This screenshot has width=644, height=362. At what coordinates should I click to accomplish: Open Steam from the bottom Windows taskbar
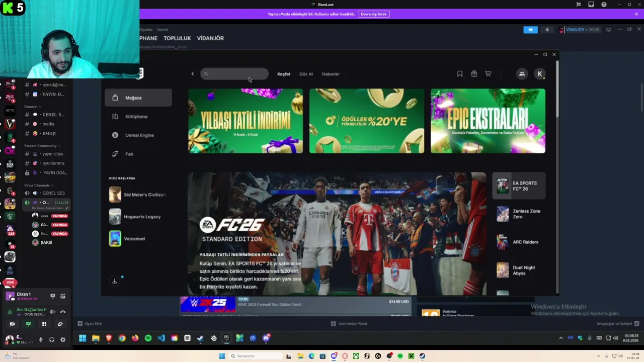422,356
